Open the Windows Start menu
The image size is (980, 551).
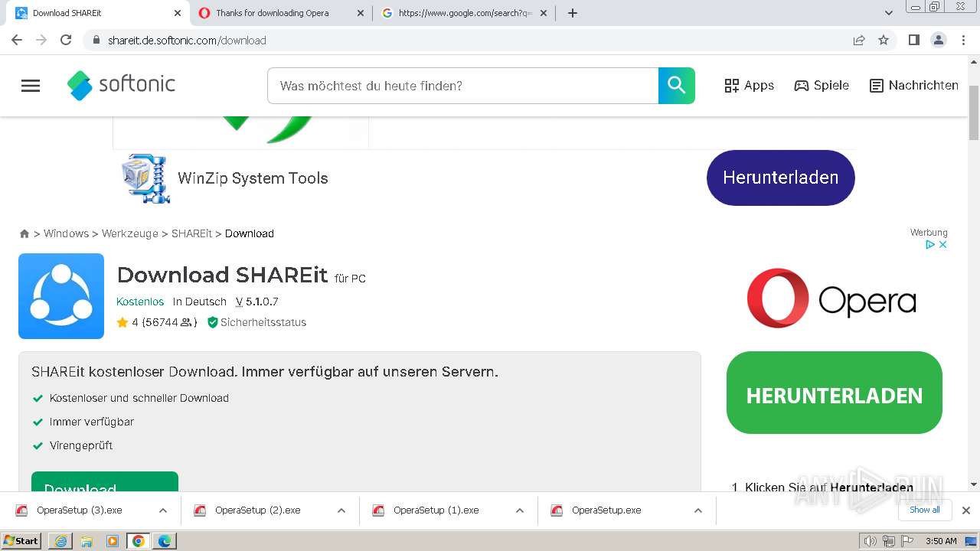click(x=21, y=541)
